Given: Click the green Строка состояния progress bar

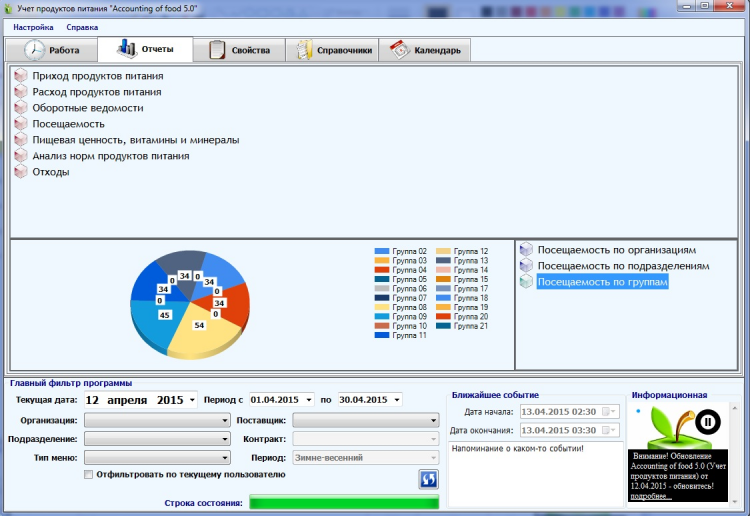Looking at the screenshot, I should [344, 503].
